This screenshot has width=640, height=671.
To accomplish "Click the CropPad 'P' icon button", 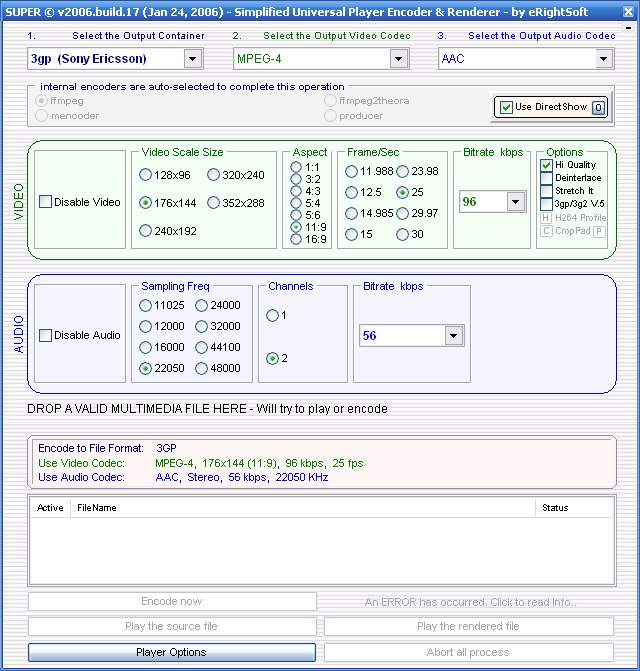I will click(599, 232).
